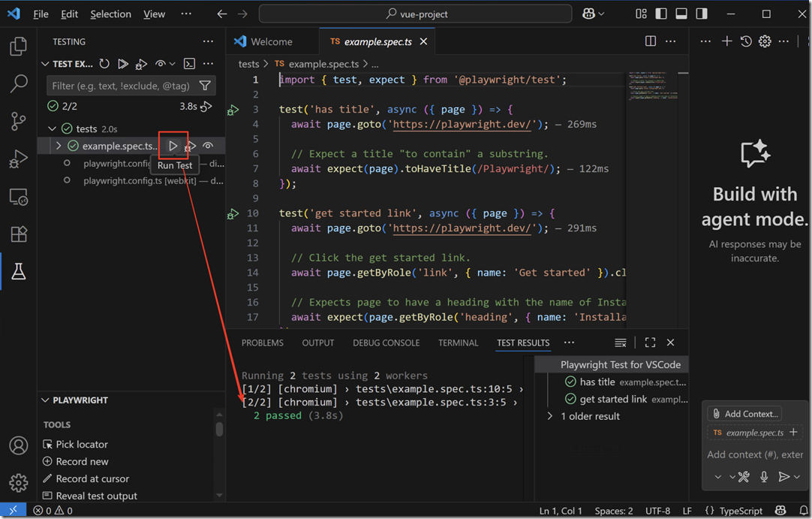Click the split editor right icon
Image resolution: width=812 pixels, height=519 pixels.
651,41
